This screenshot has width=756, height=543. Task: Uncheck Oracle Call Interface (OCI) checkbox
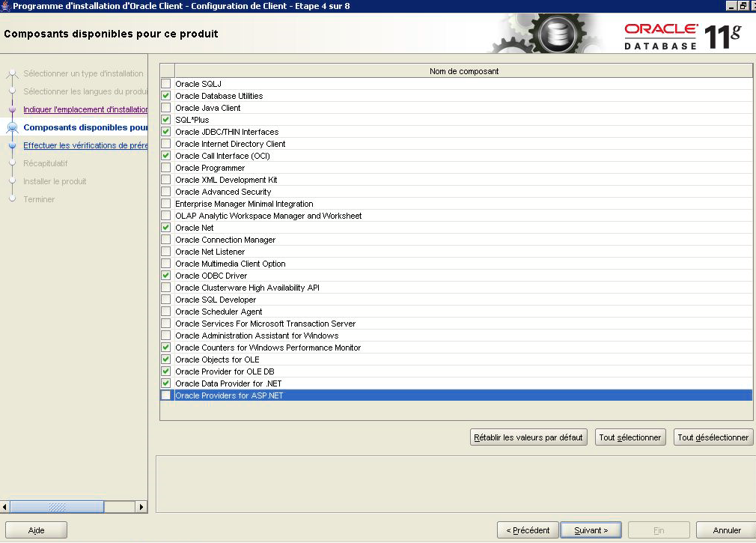point(166,156)
